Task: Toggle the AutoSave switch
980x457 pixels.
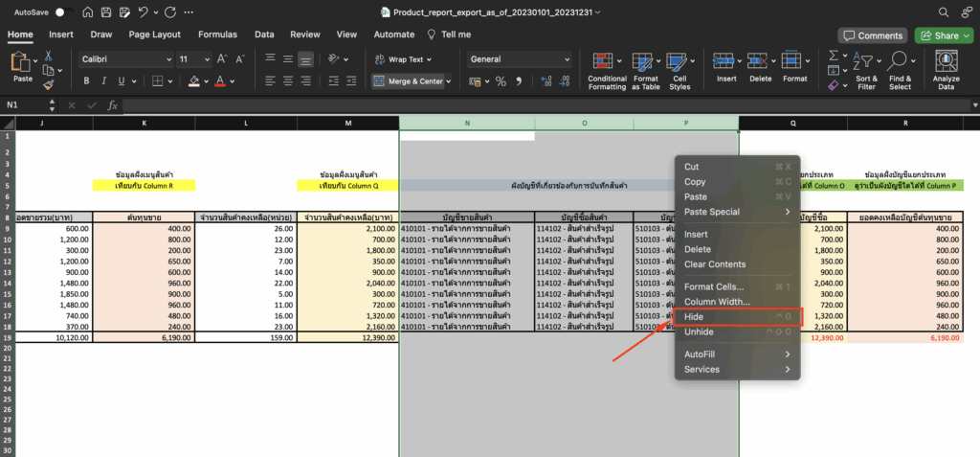Action: (64, 12)
